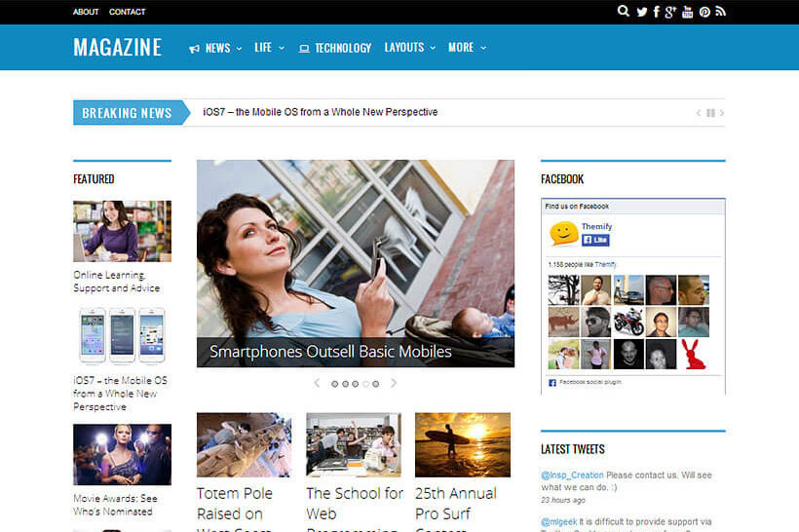Open the YouTube channel icon
Viewport: 799px width, 532px height.
point(687,12)
